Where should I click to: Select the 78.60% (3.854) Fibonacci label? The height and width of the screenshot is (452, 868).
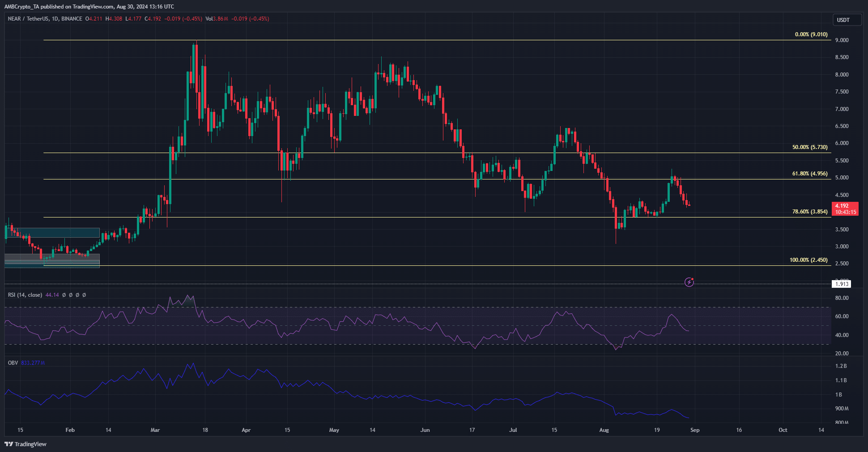click(x=810, y=212)
